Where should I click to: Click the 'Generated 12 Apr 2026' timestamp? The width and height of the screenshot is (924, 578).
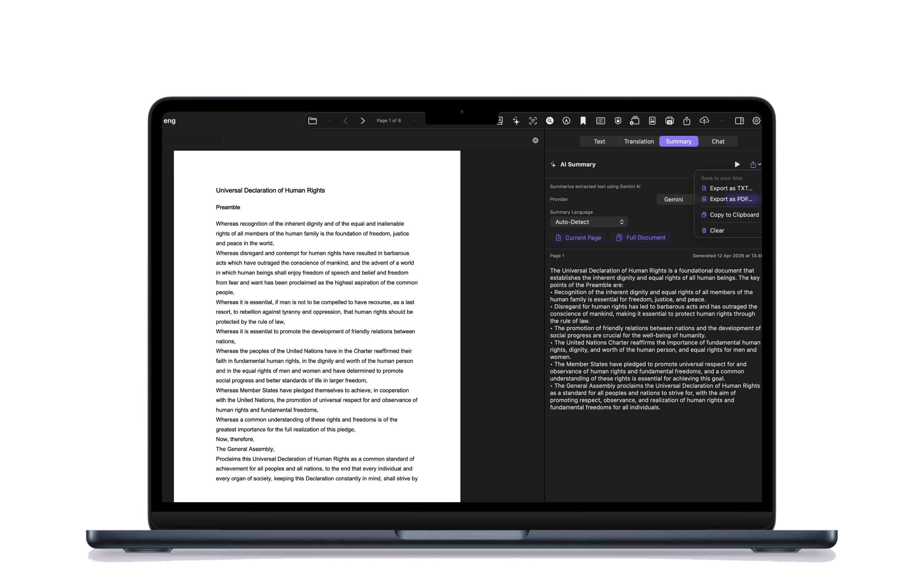point(727,256)
